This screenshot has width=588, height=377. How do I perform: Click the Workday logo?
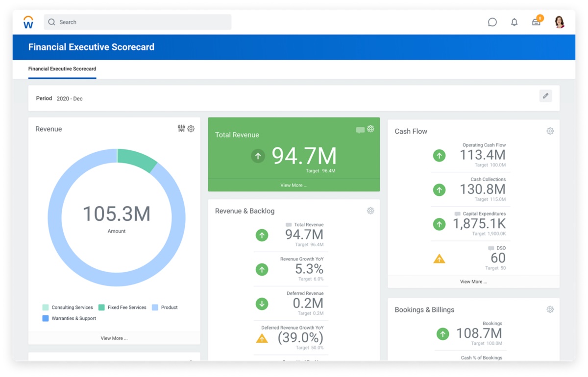point(28,22)
